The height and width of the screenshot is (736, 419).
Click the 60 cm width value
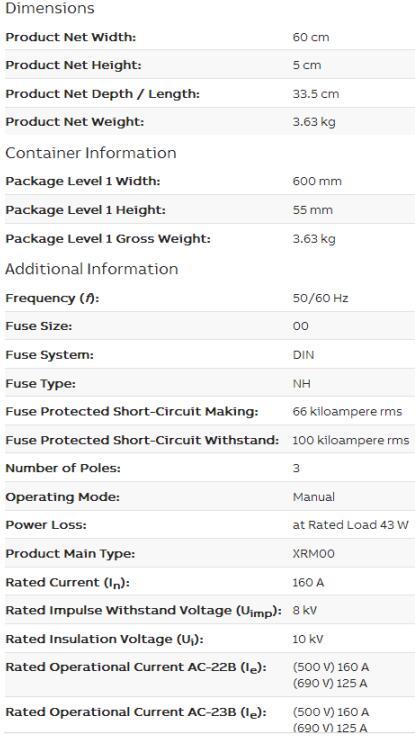coord(311,37)
